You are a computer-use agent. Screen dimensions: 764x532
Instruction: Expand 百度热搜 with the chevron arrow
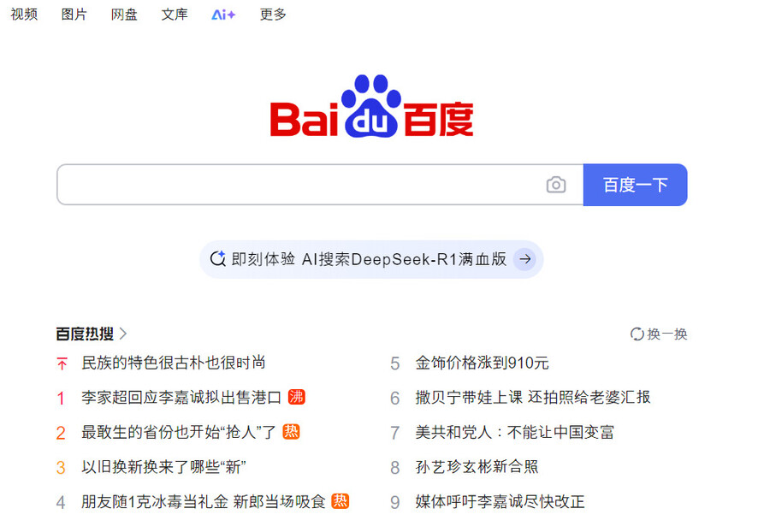[x=123, y=334]
